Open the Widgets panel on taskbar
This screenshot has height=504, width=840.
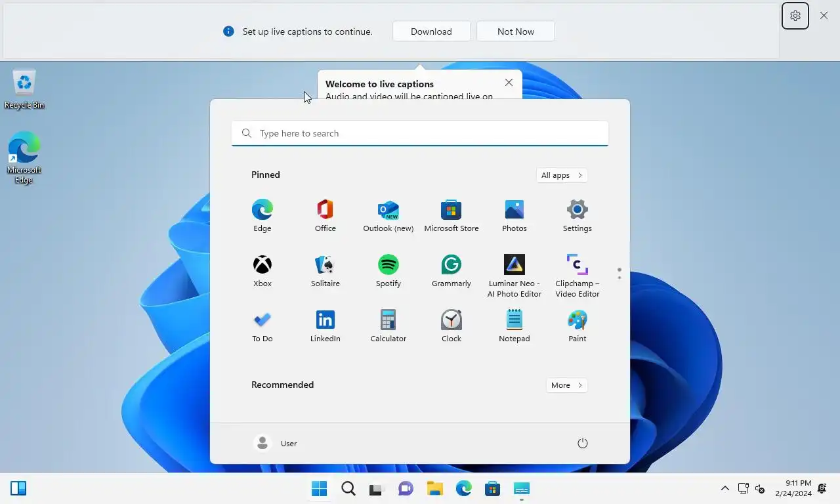click(18, 488)
